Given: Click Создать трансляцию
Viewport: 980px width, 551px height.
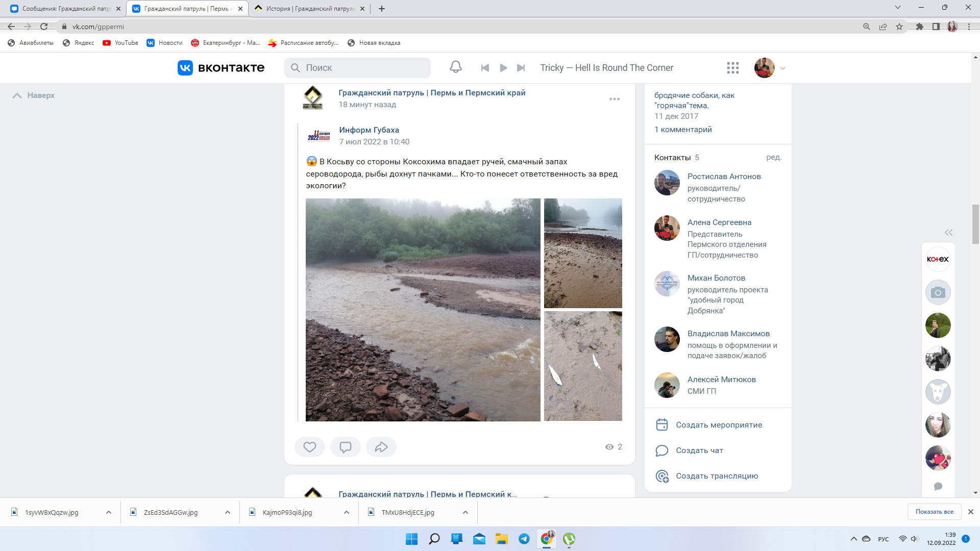Looking at the screenshot, I should (718, 476).
